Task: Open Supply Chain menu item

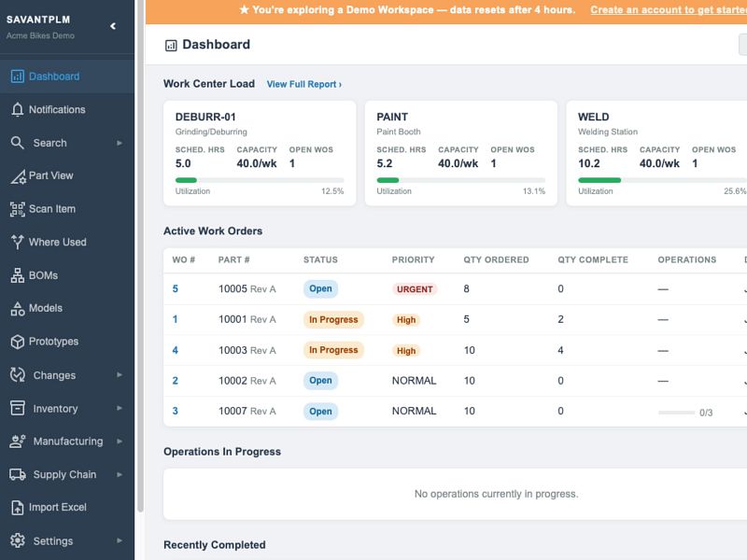Action: click(66, 475)
